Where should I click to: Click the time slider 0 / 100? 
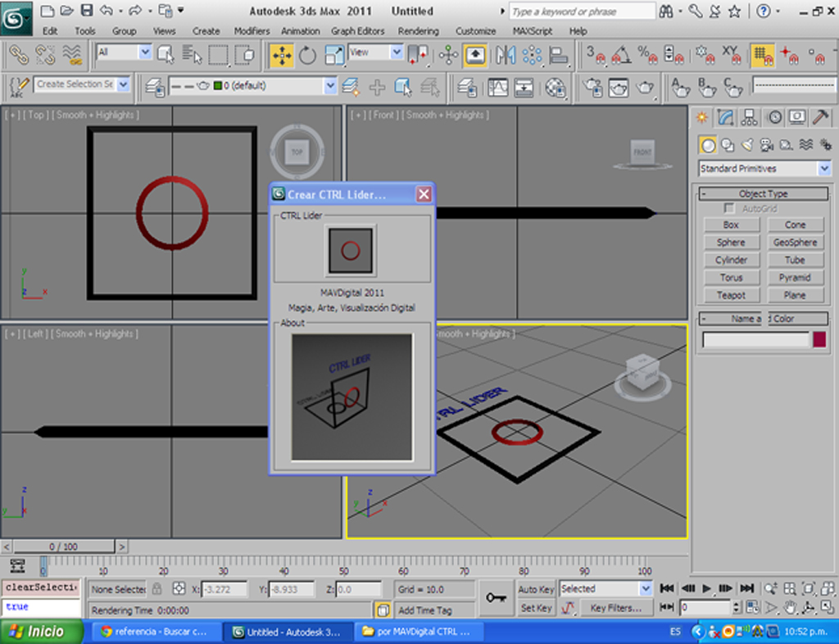click(x=64, y=546)
